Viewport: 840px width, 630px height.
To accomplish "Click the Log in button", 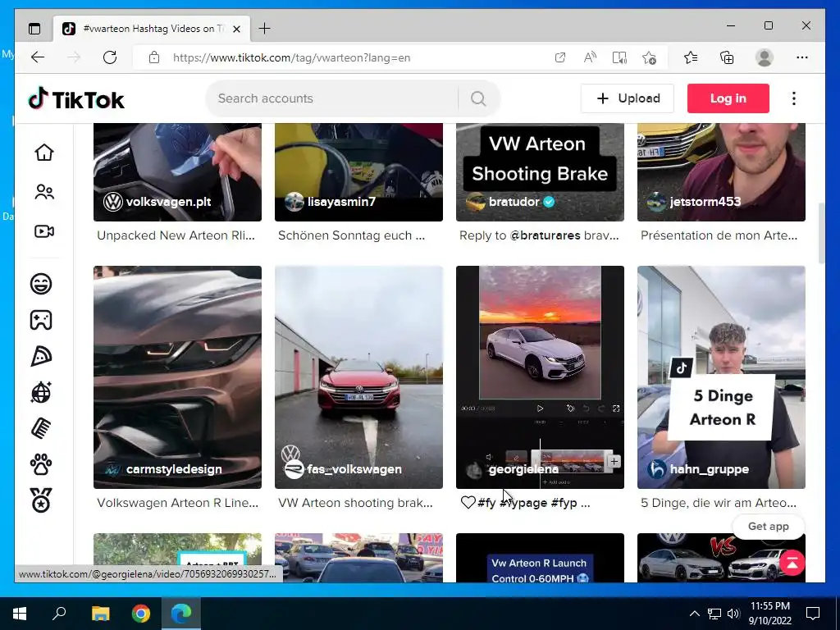I will click(728, 98).
